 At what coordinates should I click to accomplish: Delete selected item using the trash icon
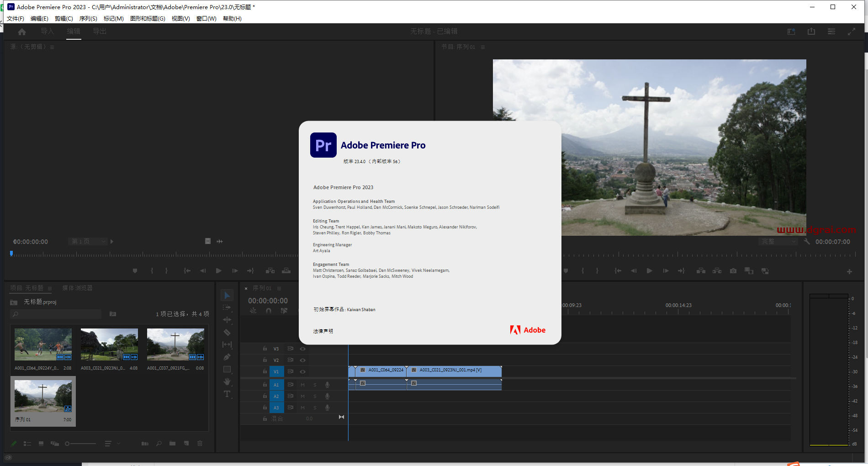coord(200,443)
